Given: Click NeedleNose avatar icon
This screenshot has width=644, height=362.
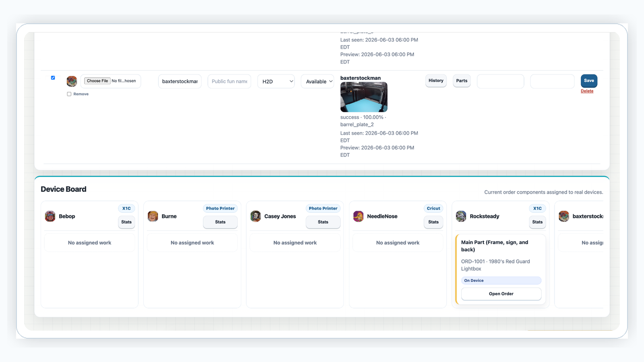Looking at the screenshot, I should click(358, 216).
